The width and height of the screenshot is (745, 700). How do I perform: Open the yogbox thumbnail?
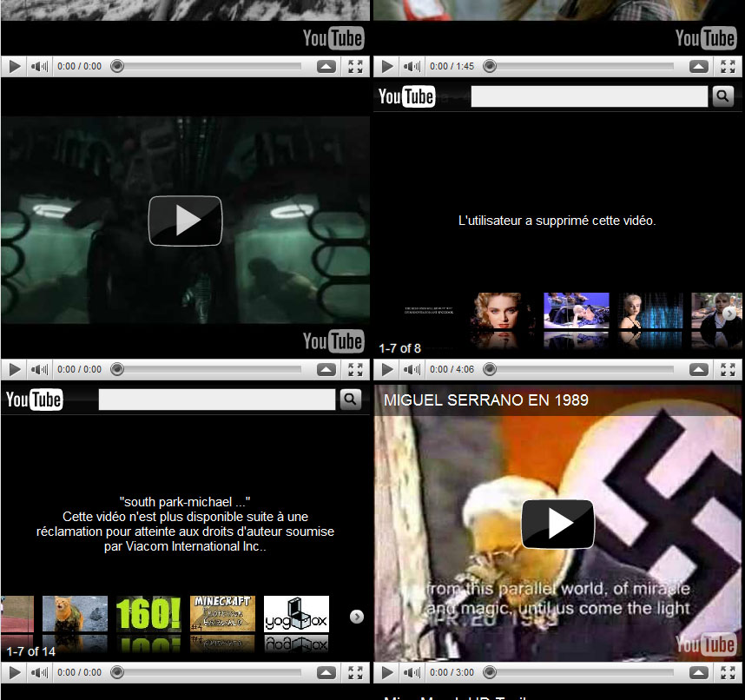296,614
